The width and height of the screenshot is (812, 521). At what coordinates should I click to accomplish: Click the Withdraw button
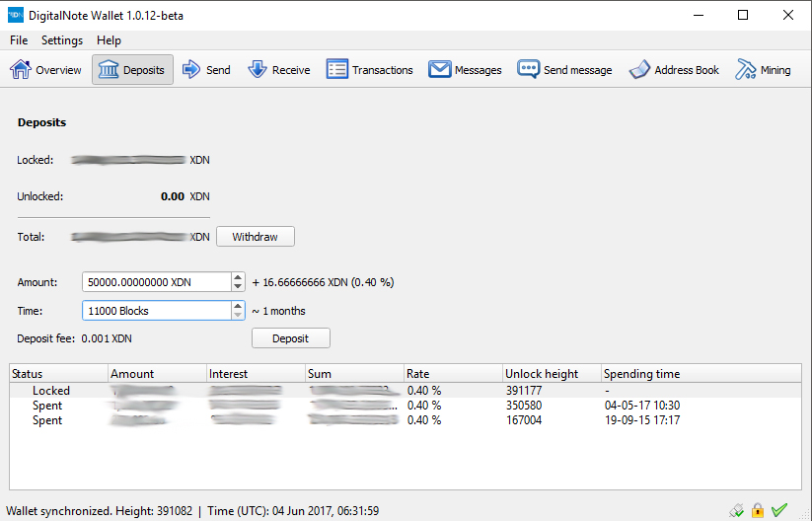tap(256, 237)
